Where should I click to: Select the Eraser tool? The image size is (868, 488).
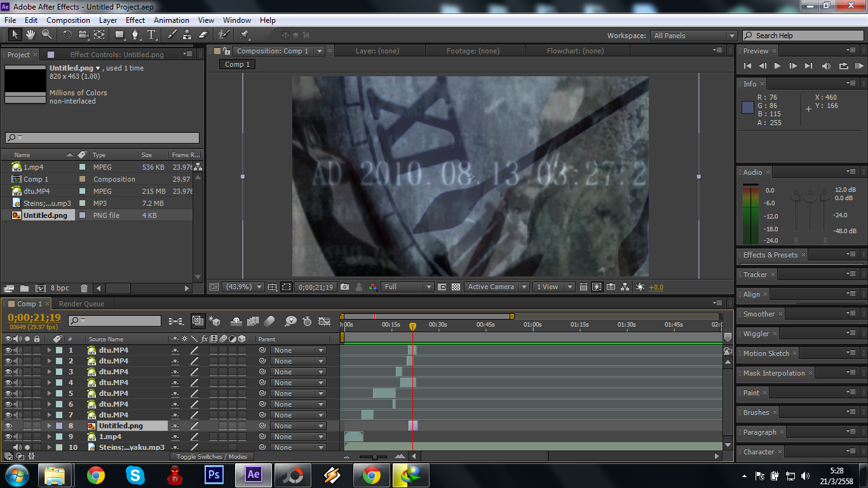point(203,34)
